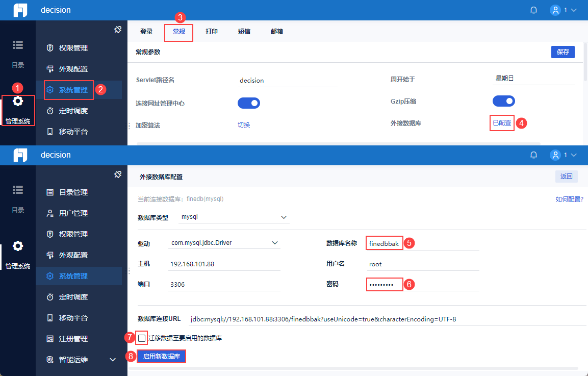Screen dimensions: 588x376
Task: Expand the 智能运维 menu chevron
Action: point(113,360)
